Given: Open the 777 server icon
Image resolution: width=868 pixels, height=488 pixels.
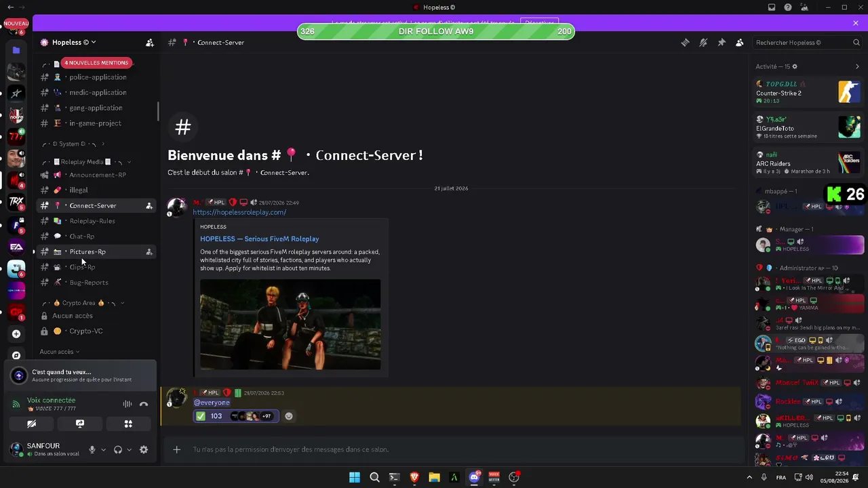Looking at the screenshot, I should tap(16, 136).
